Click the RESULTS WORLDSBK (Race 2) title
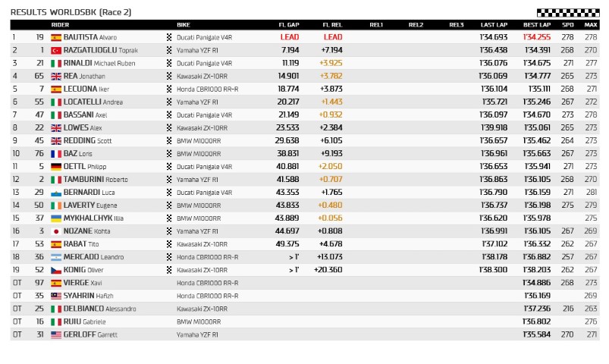The height and width of the screenshot is (364, 609). coord(71,12)
